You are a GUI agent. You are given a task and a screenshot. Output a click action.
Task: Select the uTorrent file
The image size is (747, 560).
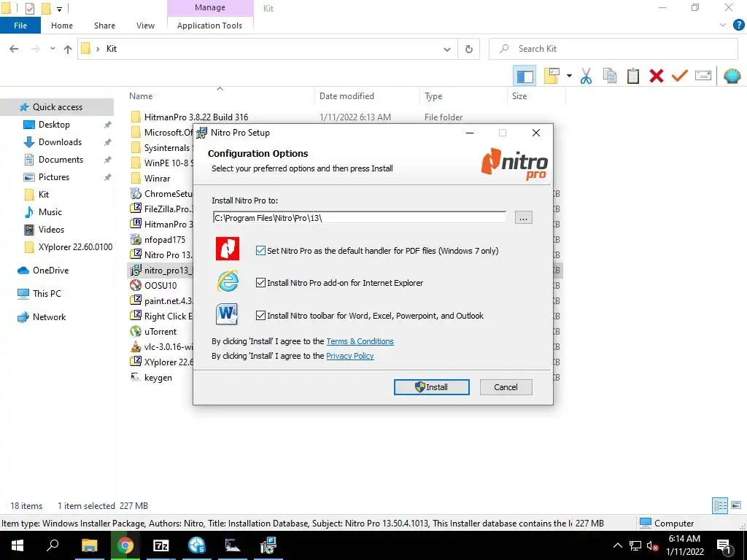[160, 332]
